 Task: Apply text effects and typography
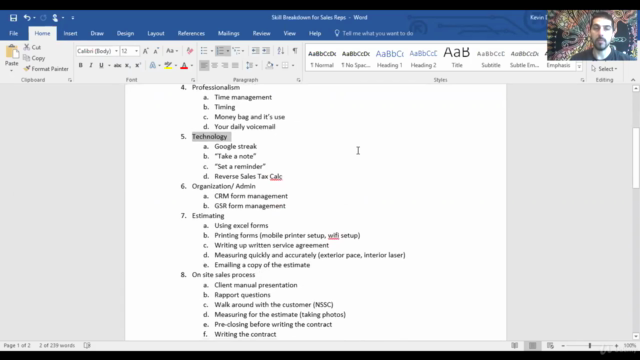point(153,65)
